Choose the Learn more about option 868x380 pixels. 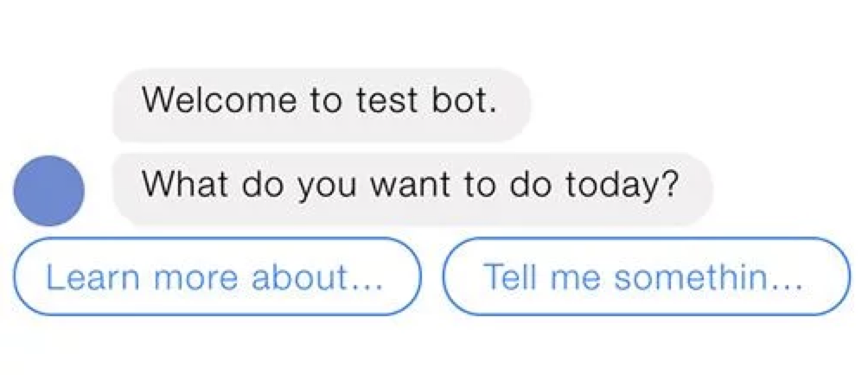coord(216,276)
